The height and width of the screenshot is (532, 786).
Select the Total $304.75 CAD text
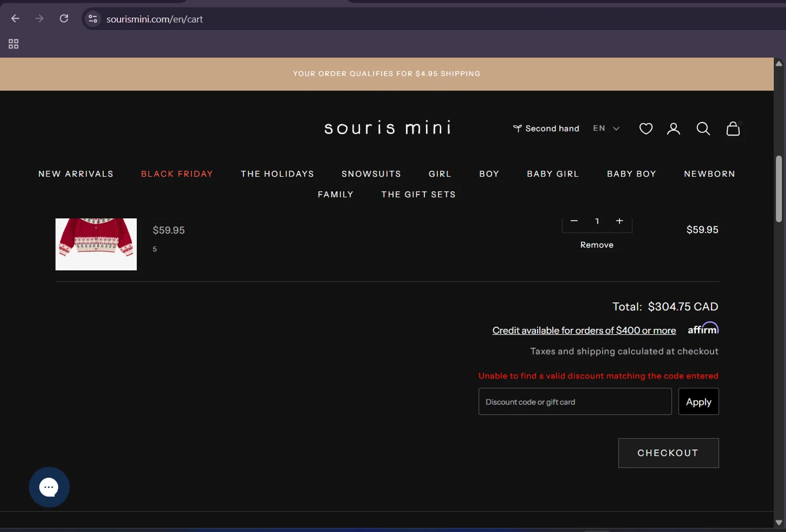coord(665,307)
